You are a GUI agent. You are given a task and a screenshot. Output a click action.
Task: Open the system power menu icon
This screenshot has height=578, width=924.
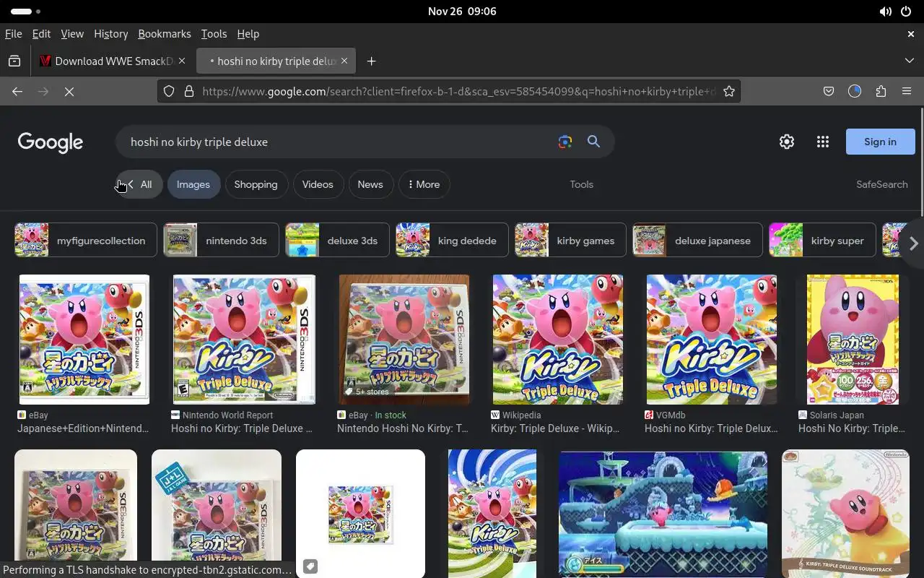906,12
